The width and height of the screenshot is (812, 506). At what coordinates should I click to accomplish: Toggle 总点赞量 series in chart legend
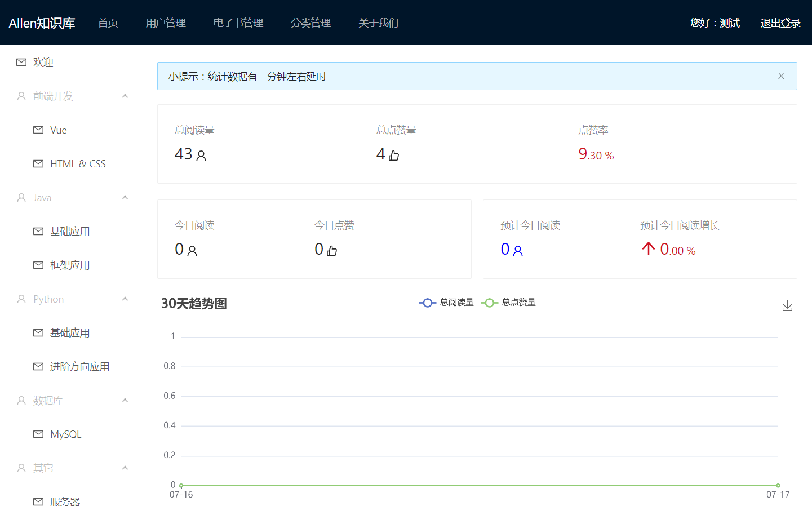point(508,303)
